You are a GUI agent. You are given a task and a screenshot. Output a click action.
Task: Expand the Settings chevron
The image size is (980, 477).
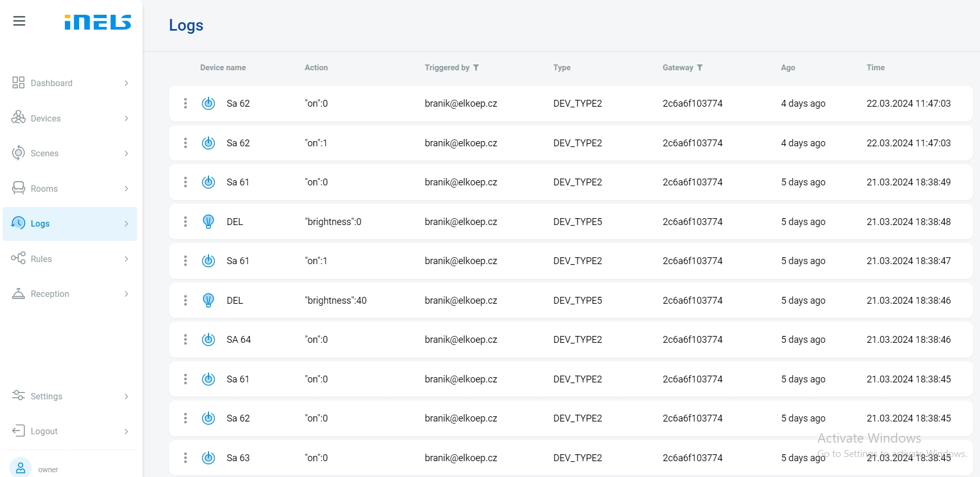126,397
